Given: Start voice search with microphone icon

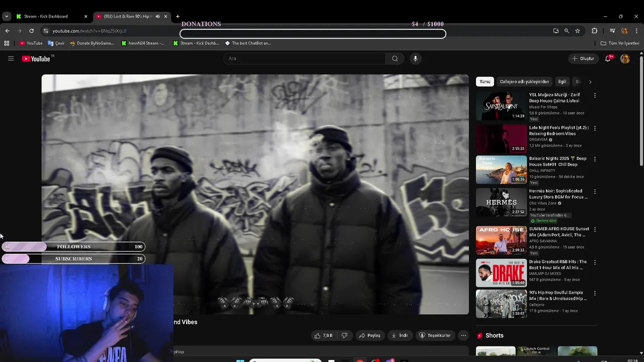Looking at the screenshot, I should tap(415, 59).
